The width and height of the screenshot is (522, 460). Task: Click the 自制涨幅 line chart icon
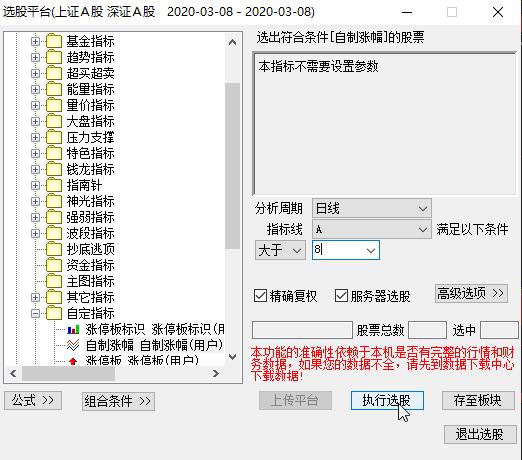[x=73, y=345]
